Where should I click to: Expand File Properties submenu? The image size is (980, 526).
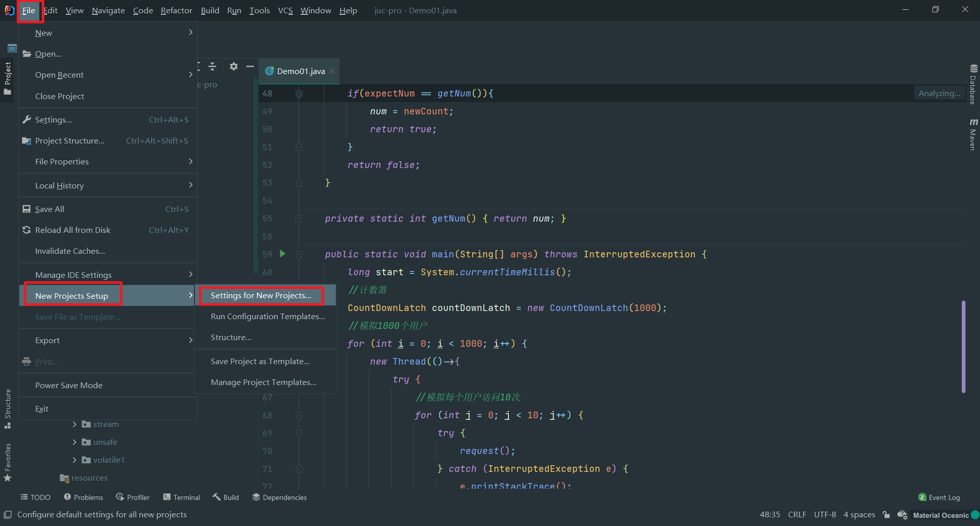click(x=108, y=161)
